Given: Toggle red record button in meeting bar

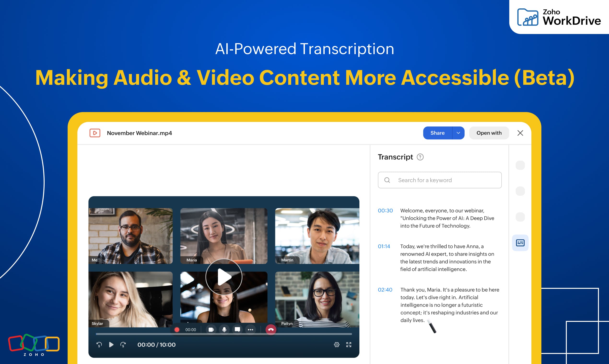Looking at the screenshot, I should coord(177,330).
